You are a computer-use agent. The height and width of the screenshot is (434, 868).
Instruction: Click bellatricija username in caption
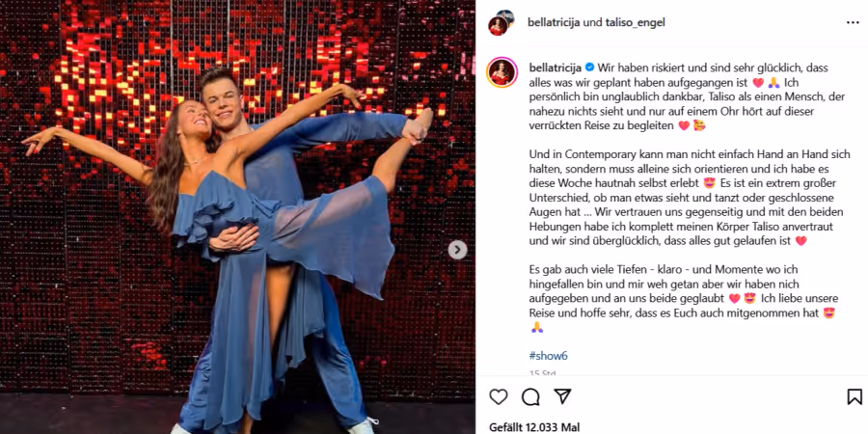[x=556, y=68]
